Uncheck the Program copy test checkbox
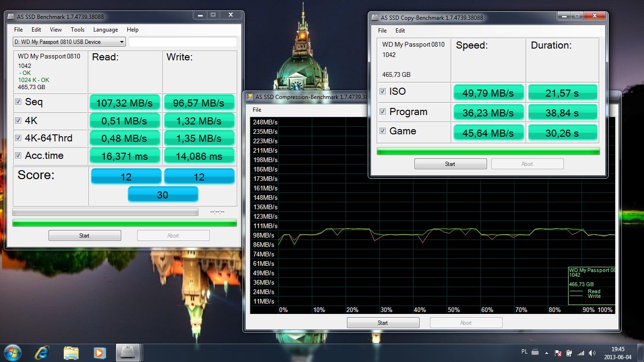 pyautogui.click(x=383, y=112)
